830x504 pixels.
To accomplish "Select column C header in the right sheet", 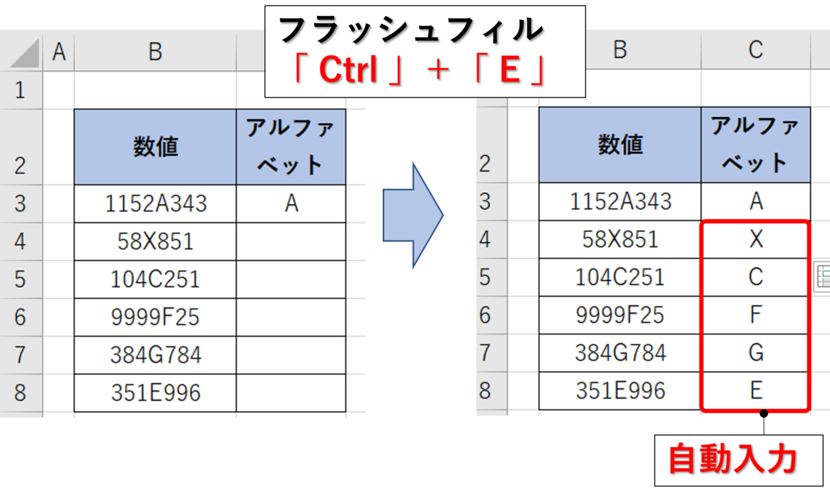I will point(756,50).
